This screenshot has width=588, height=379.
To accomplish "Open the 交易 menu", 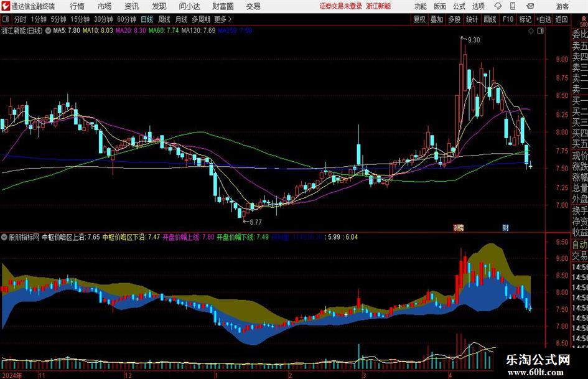I will pyautogui.click(x=253, y=6).
